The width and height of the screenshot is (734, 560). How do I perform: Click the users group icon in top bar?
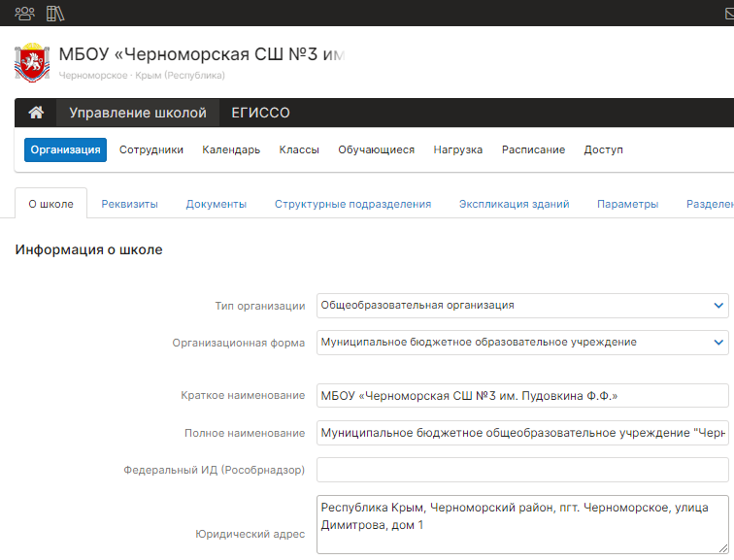(x=24, y=14)
